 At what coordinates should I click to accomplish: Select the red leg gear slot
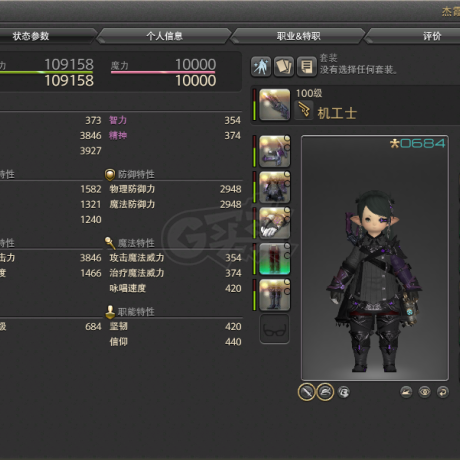[275, 259]
